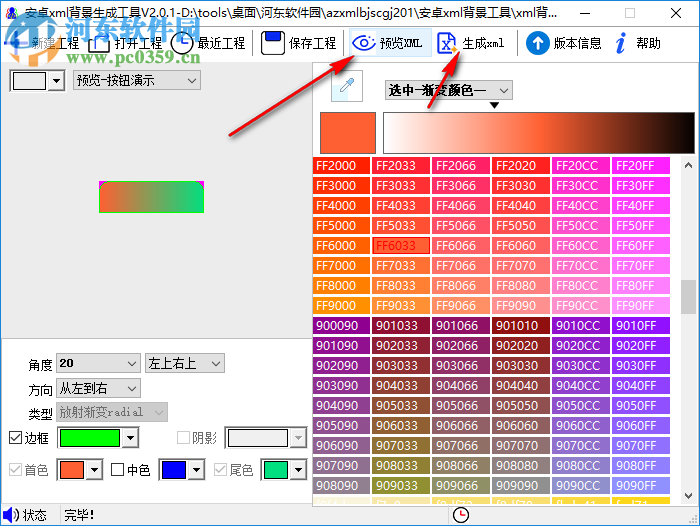This screenshot has width=700, height=526.
Task: Select the FF2000 color cell
Action: pyautogui.click(x=341, y=166)
